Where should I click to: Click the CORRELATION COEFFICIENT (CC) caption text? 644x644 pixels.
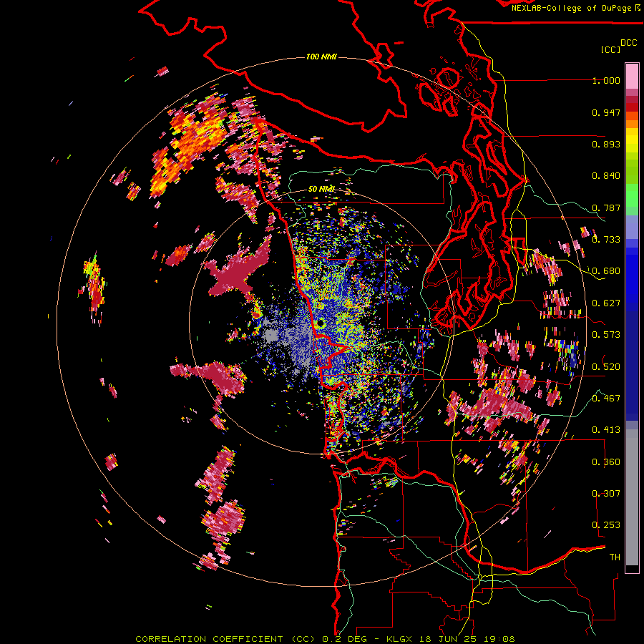point(225,639)
